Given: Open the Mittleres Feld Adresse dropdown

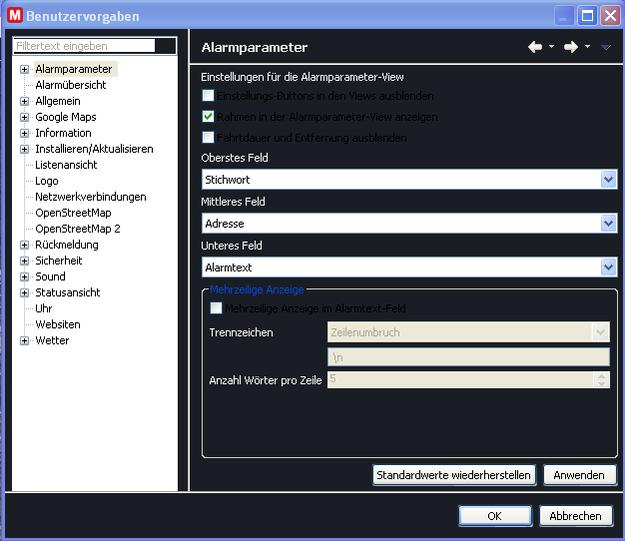Looking at the screenshot, I should click(608, 223).
